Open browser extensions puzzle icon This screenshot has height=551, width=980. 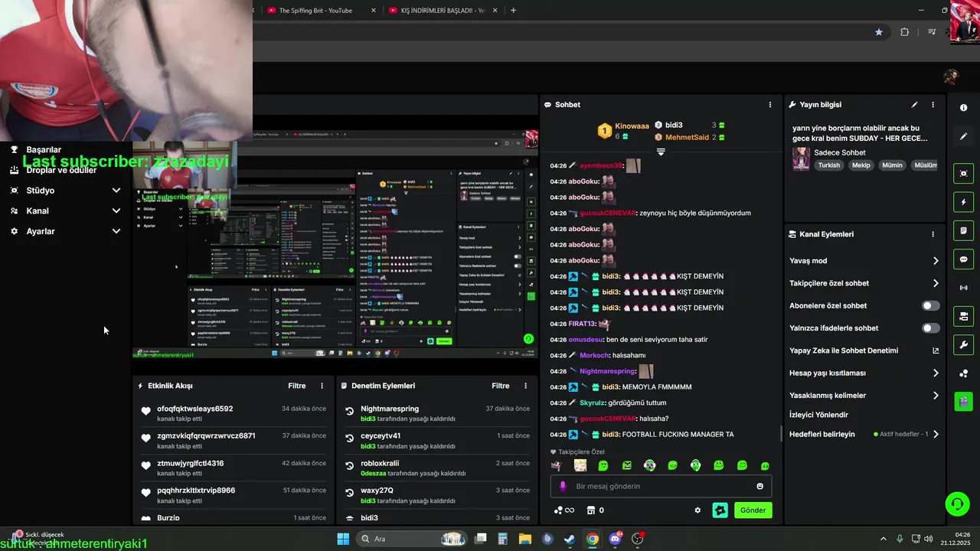[905, 32]
